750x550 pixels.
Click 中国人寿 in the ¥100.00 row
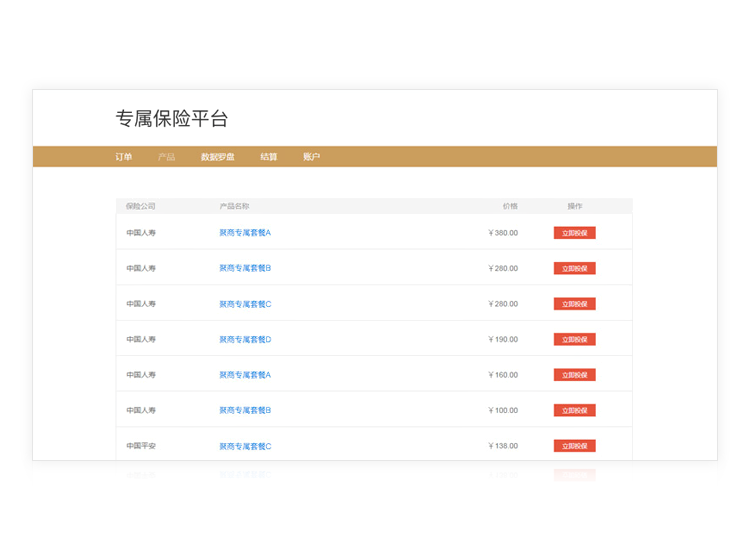pyautogui.click(x=141, y=410)
